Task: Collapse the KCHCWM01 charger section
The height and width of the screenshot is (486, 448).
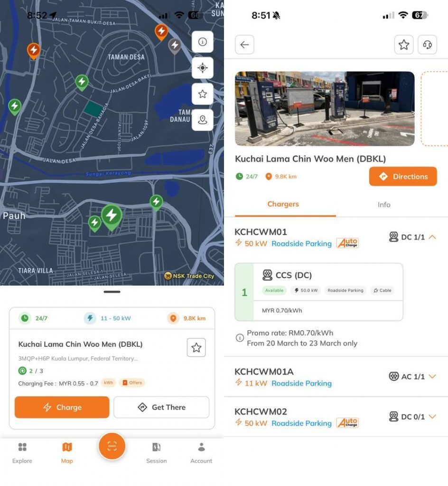Action: pyautogui.click(x=432, y=237)
